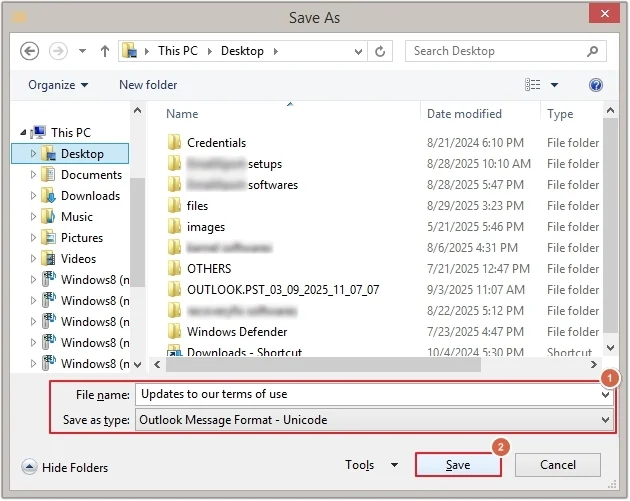
Task: Go back using the Back arrow button
Action: point(29,51)
